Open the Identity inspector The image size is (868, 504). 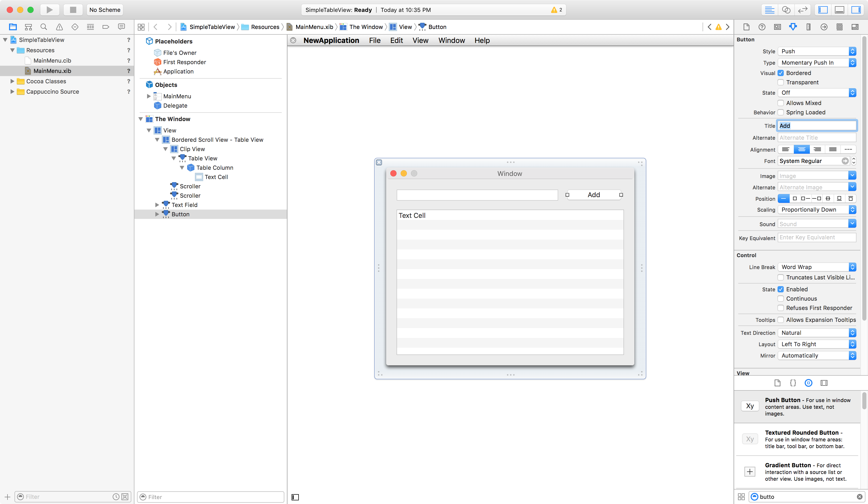tap(778, 27)
